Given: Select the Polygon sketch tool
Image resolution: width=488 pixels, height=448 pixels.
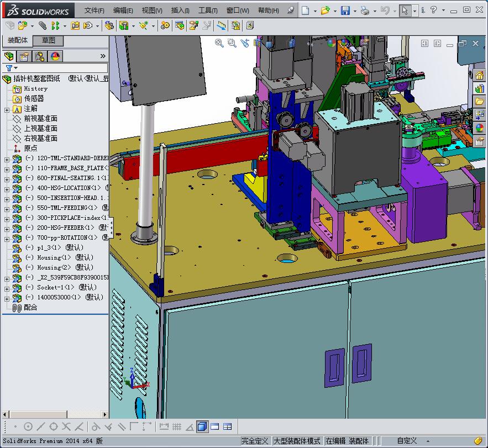Looking at the screenshot, I should (x=53, y=426).
